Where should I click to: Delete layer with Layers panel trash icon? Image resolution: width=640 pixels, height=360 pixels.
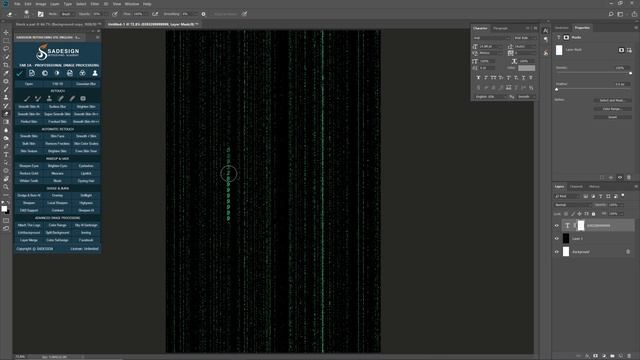[629, 356]
